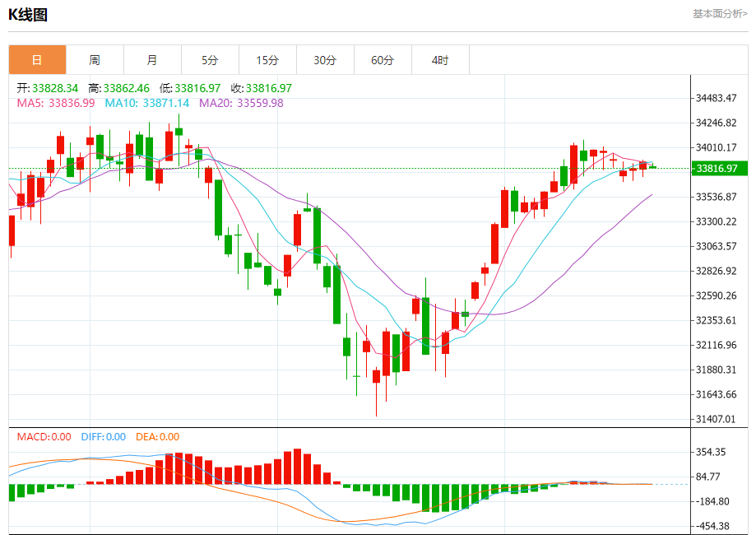Click the DIFF:0.00 indicator label
This screenshot has height=535, width=756.
[x=103, y=436]
